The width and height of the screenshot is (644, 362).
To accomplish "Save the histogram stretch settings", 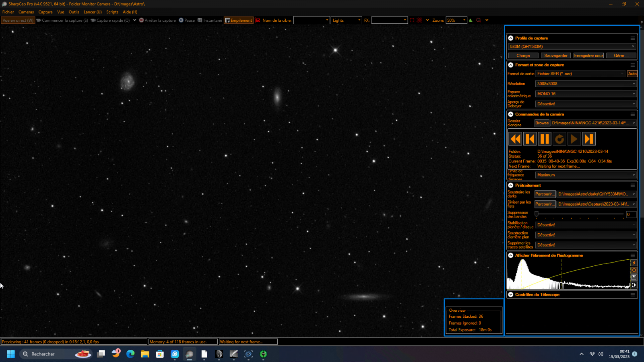I will (634, 278).
